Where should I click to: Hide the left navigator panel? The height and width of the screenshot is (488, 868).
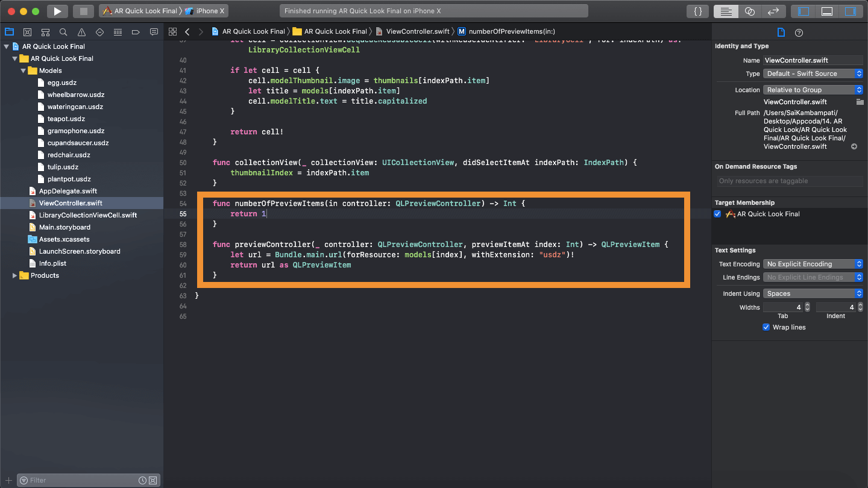tap(804, 11)
